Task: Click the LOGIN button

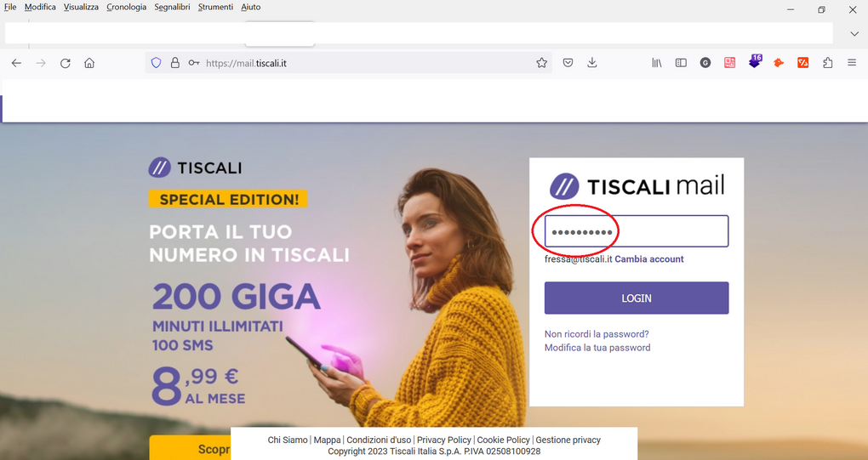Action: 637,298
